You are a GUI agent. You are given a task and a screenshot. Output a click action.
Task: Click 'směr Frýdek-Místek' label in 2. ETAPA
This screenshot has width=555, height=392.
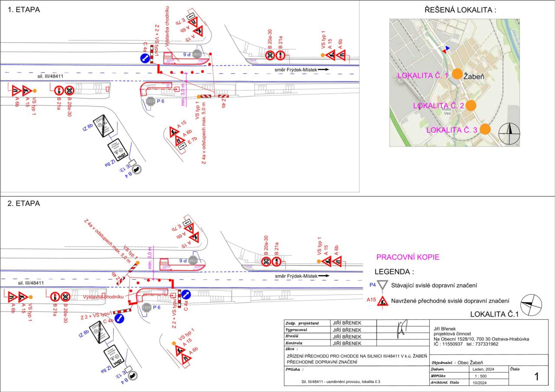tap(297, 276)
